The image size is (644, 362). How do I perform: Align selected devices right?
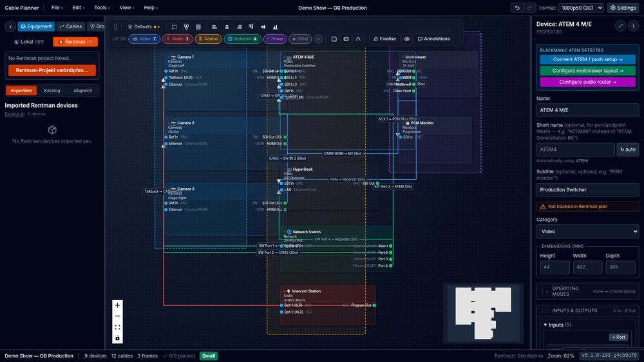239,26
